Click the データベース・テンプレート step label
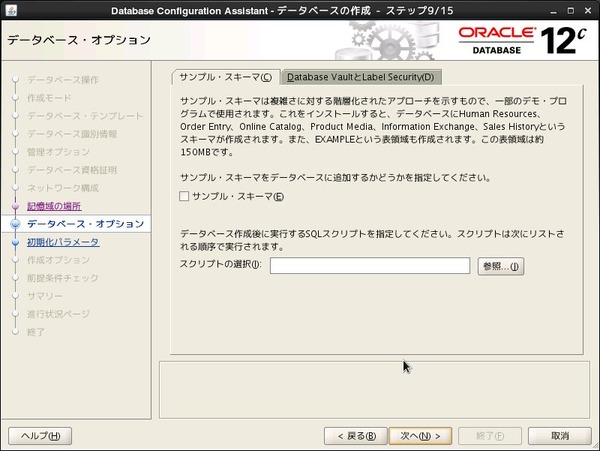This screenshot has height=451, width=600. (85, 116)
